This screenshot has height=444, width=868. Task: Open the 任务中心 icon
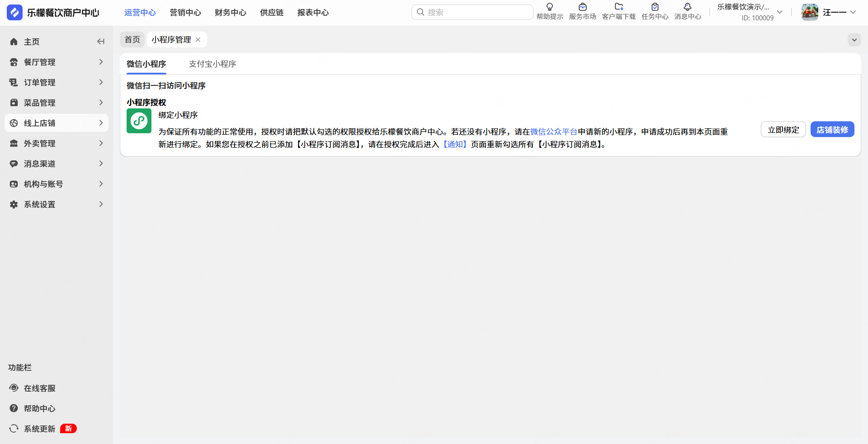tap(655, 7)
